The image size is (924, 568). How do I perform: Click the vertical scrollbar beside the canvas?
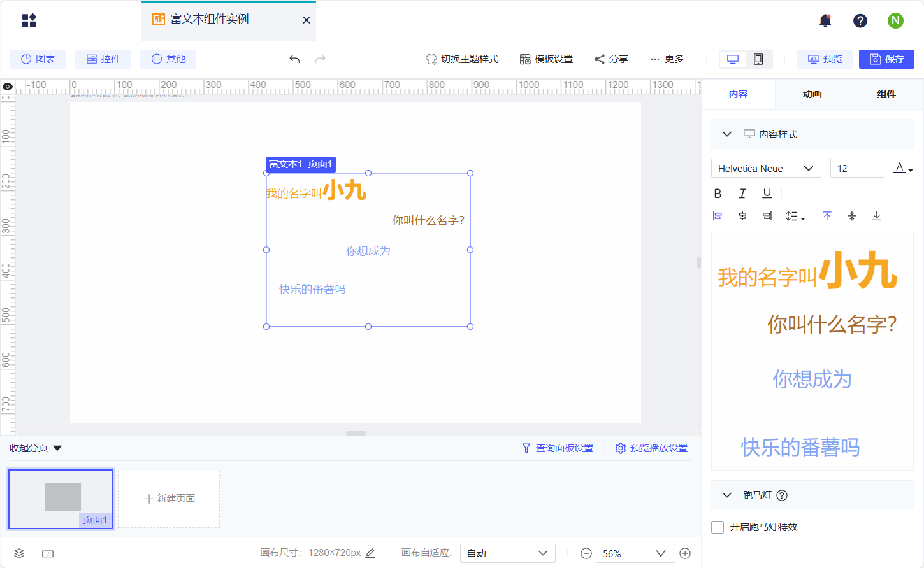(x=698, y=262)
